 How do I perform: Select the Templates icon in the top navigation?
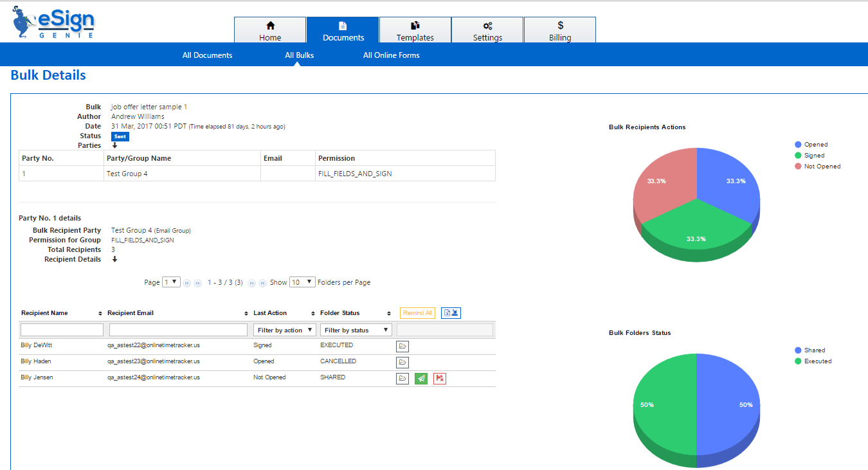[415, 29]
